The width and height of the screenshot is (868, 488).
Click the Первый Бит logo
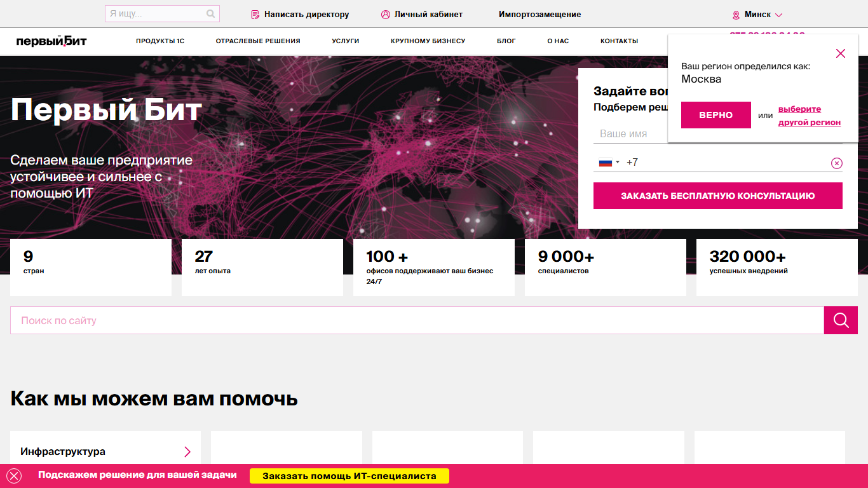point(51,41)
